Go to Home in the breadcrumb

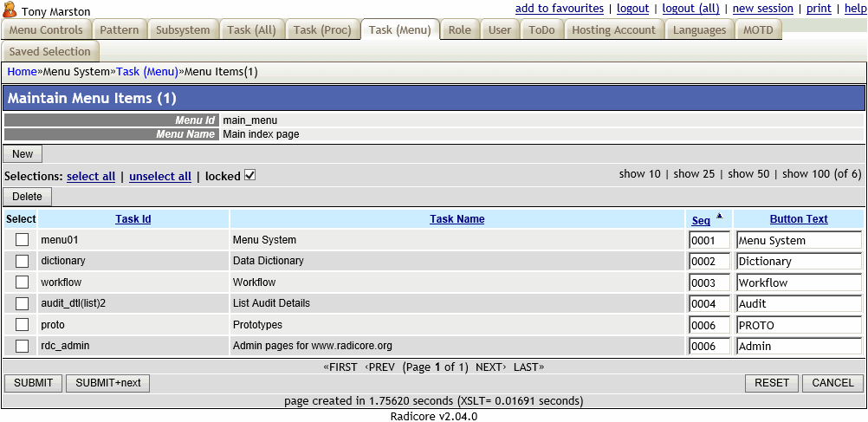pos(22,71)
